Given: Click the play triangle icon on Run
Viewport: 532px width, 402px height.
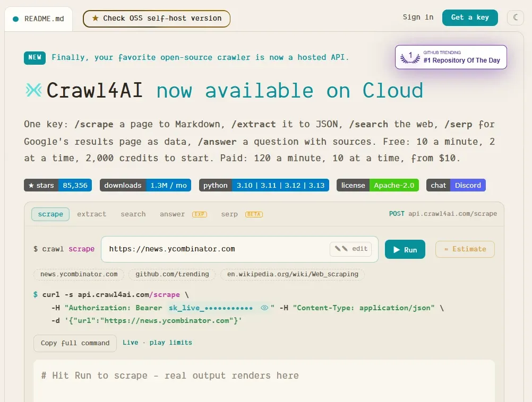Looking at the screenshot, I should [396, 250].
